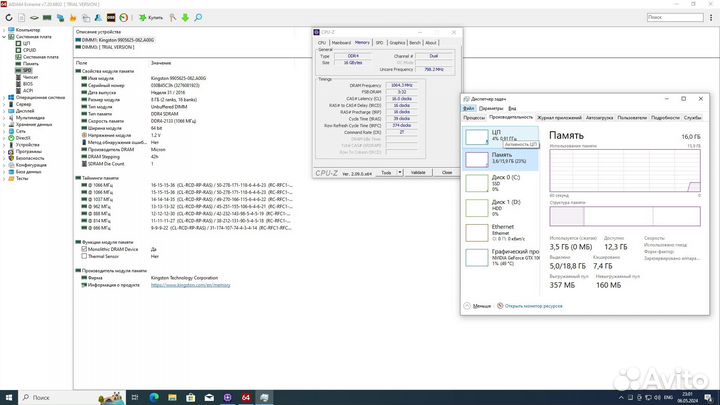Expand the Сеть tree node
This screenshot has height=405, width=720.
(x=4, y=131)
